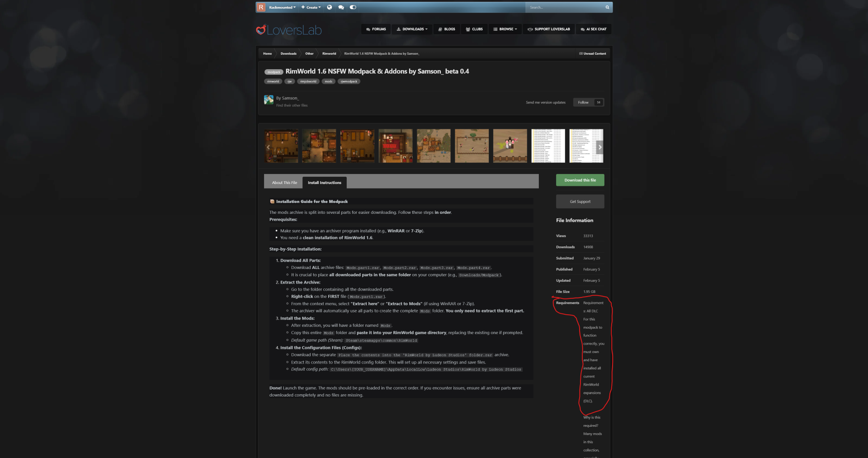Click the Follow button

pos(583,102)
